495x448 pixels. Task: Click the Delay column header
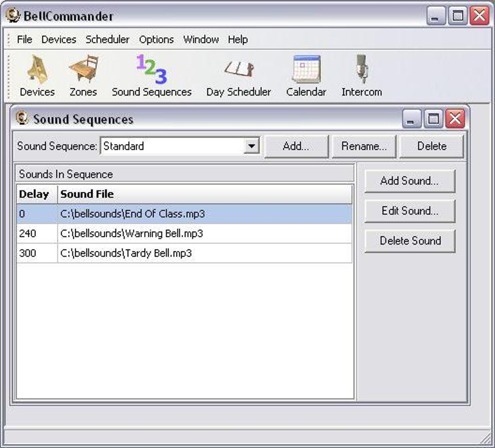coord(37,194)
